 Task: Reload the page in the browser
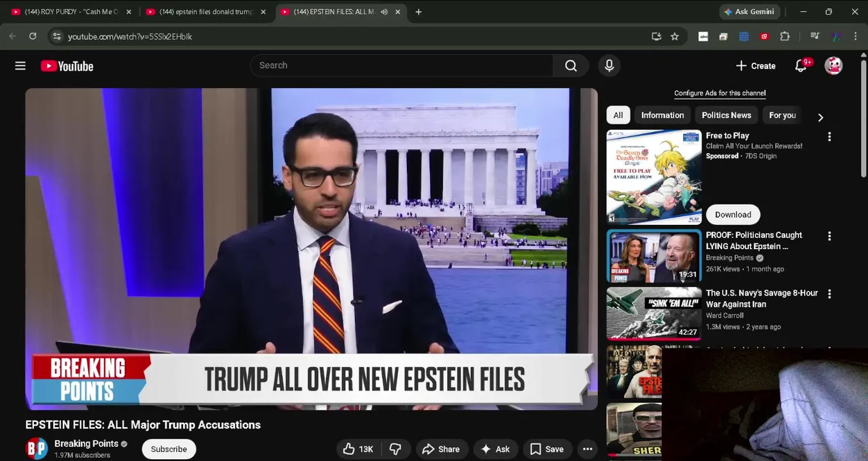click(x=33, y=36)
